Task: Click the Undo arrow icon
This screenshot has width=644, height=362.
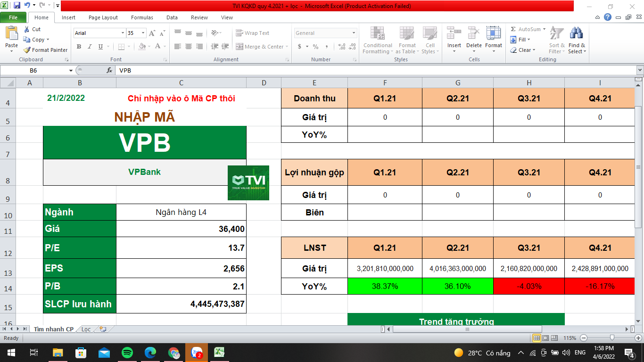Action: tap(27, 6)
